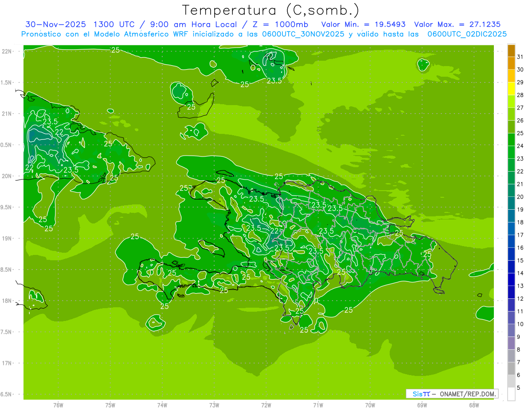Click the '71W' longitude label
This screenshot has width=532, height=411.
pyautogui.click(x=318, y=405)
